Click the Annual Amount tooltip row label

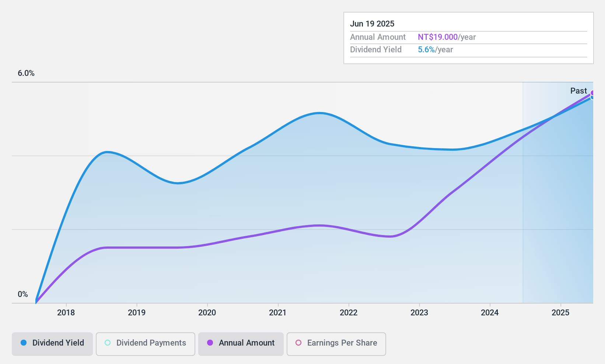(x=378, y=37)
